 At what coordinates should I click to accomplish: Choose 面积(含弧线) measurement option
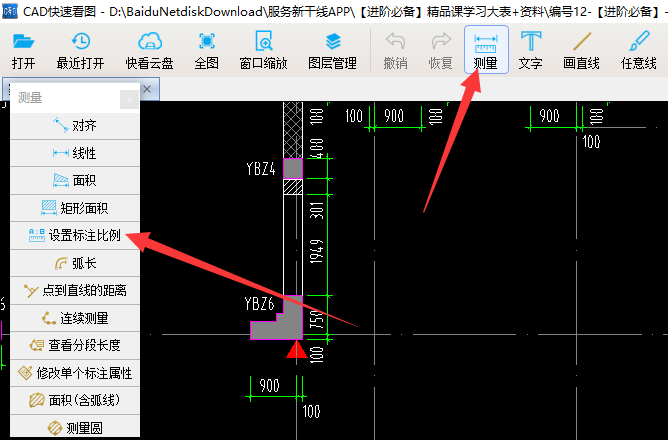(x=75, y=400)
